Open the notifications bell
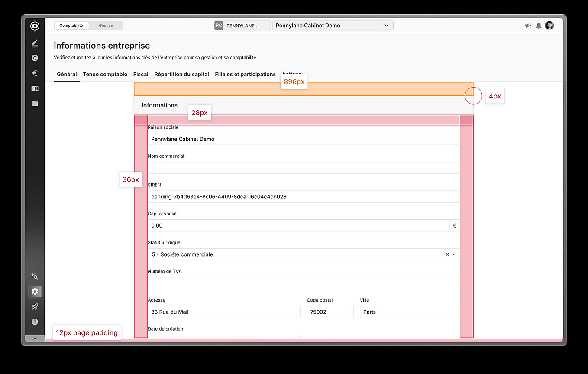The height and width of the screenshot is (374, 588). click(x=539, y=26)
